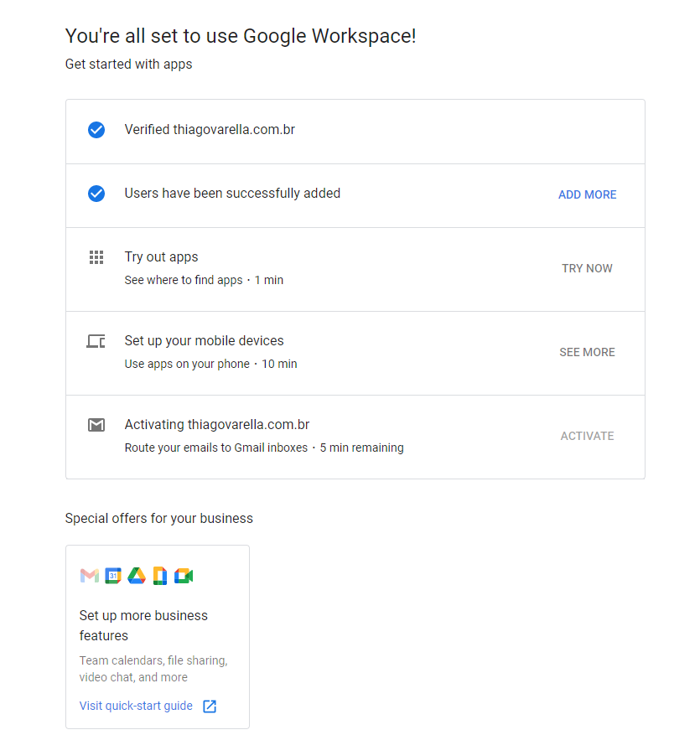The image size is (700, 735).
Task: Click the mail icon beside Activating domain
Action: coord(96,425)
